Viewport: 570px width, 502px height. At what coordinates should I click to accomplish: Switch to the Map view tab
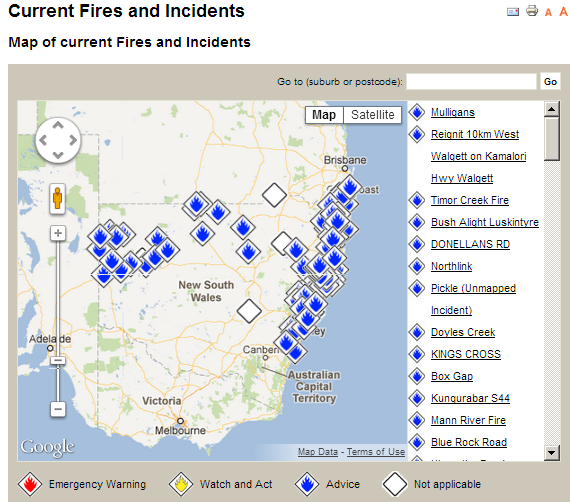coord(324,115)
